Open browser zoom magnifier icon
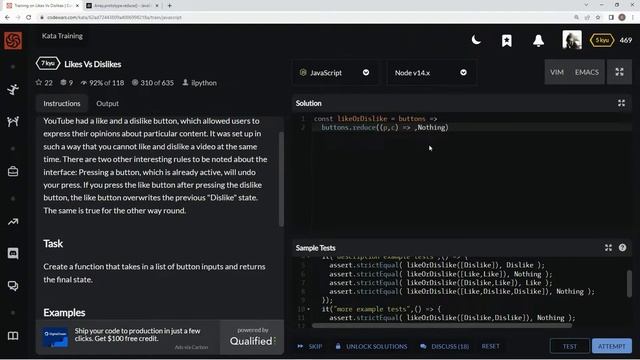640x360 pixels. (576, 17)
